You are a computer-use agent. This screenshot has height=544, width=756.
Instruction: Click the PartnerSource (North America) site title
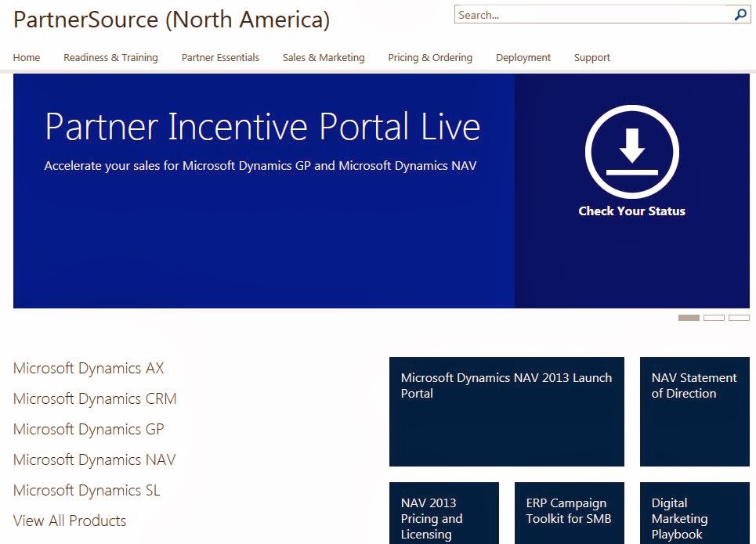click(x=172, y=20)
